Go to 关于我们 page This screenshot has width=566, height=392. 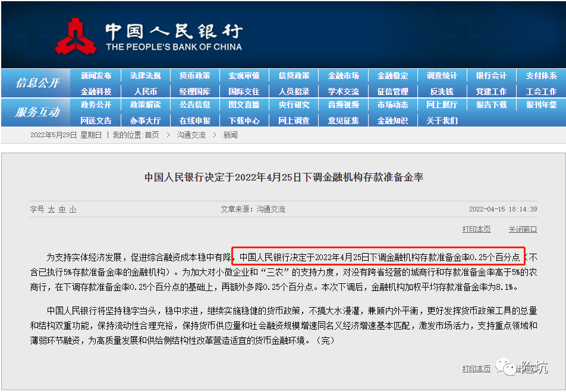pyautogui.click(x=442, y=121)
